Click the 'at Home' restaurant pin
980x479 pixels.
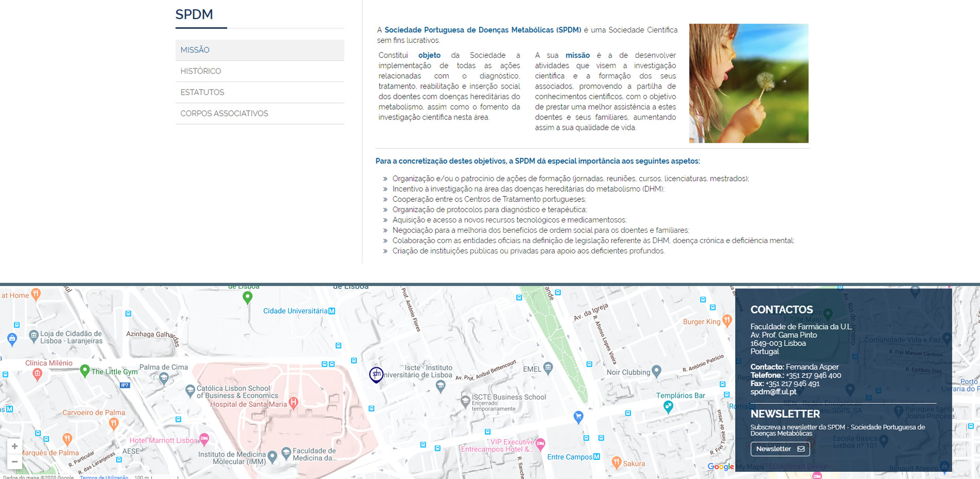(36, 294)
